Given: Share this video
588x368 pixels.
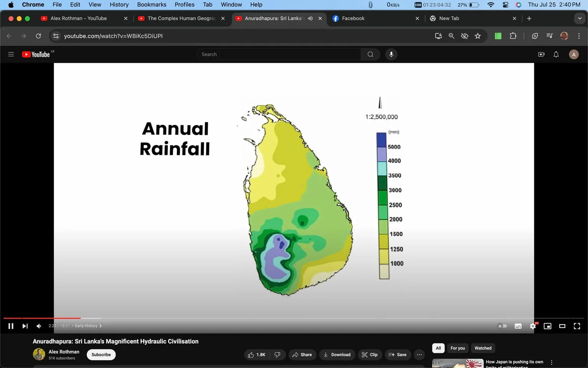Looking at the screenshot, I should coord(302,355).
